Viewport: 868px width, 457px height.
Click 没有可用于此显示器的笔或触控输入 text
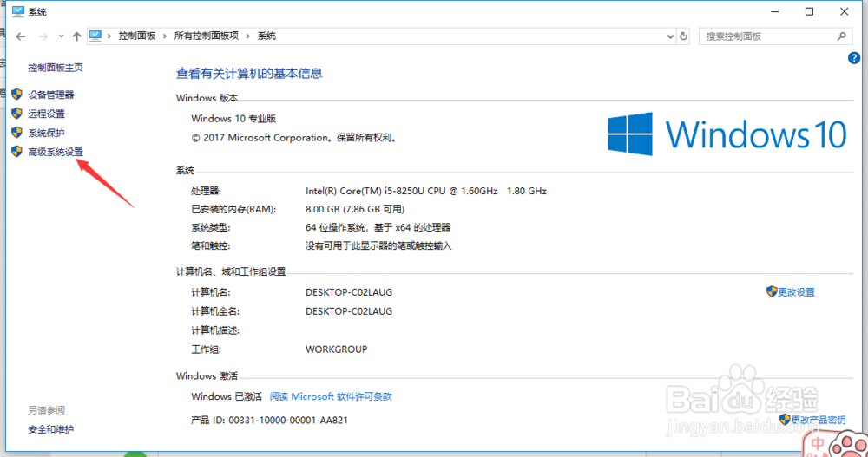(378, 245)
